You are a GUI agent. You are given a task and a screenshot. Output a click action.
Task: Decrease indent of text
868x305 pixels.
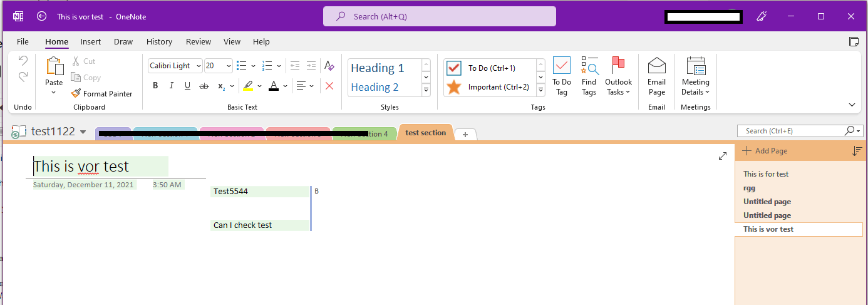point(294,65)
